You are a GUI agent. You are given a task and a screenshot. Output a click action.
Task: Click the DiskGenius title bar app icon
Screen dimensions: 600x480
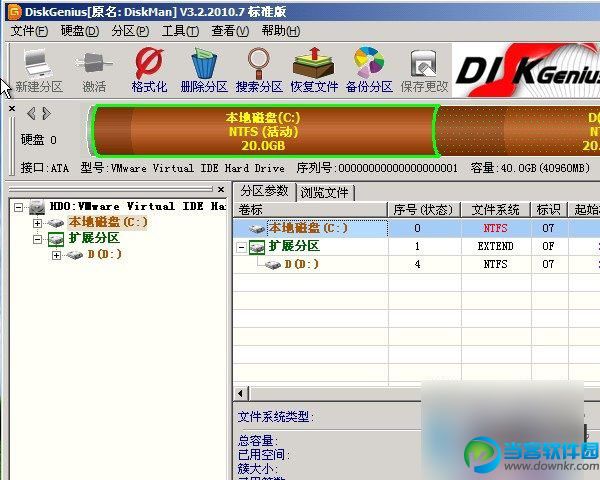click(x=15, y=12)
